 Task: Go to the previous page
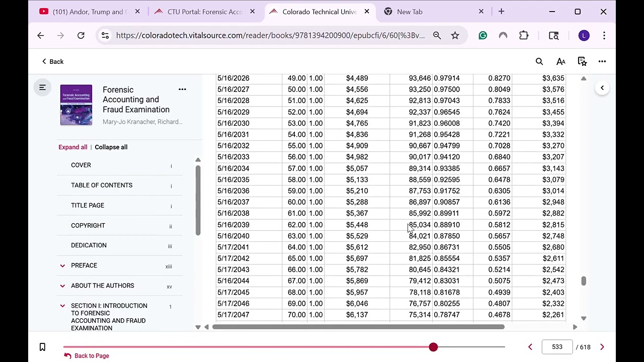530,347
